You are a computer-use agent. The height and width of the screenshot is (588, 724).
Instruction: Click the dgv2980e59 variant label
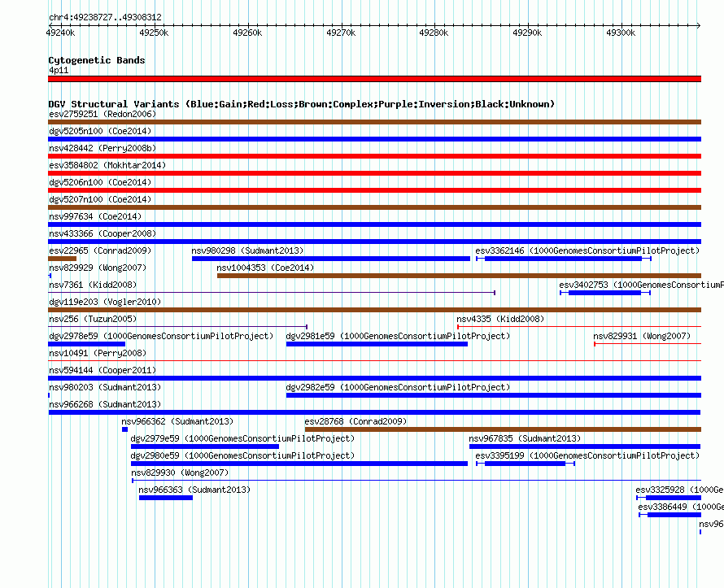tap(243, 455)
